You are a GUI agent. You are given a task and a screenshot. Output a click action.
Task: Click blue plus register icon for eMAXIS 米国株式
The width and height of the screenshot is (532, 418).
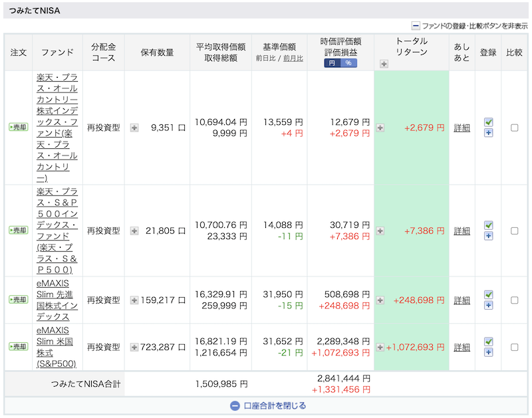(489, 352)
